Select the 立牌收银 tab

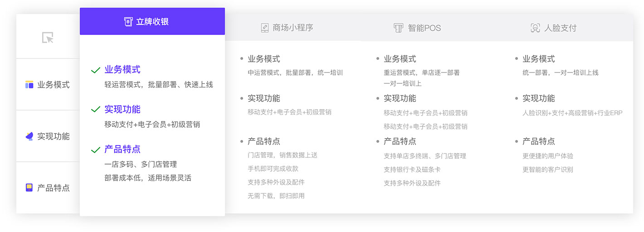coord(152,22)
